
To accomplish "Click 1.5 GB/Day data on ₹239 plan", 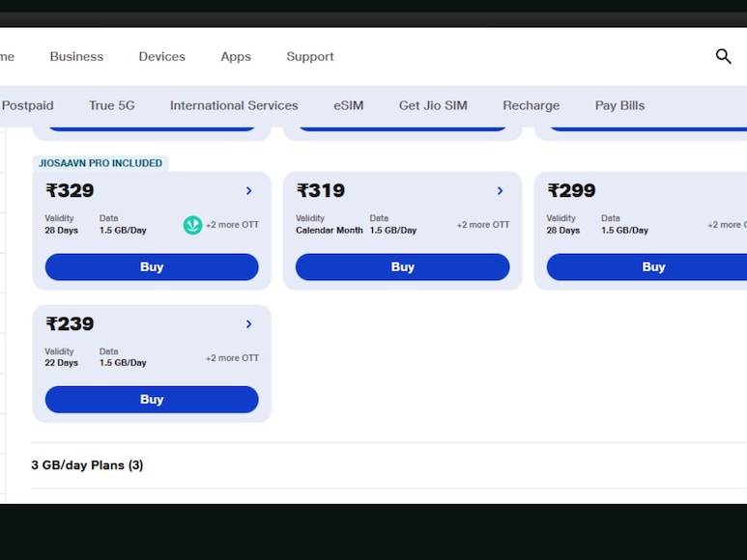I will (x=123, y=363).
